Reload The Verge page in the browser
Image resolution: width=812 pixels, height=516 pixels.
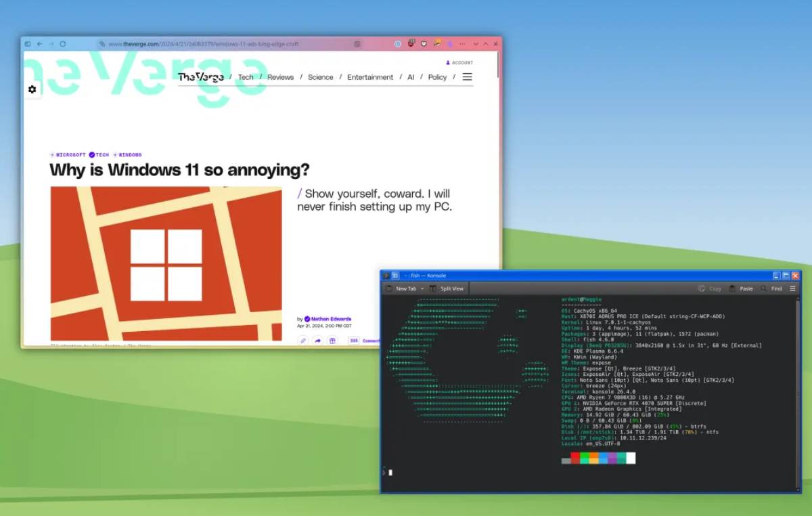pyautogui.click(x=62, y=44)
